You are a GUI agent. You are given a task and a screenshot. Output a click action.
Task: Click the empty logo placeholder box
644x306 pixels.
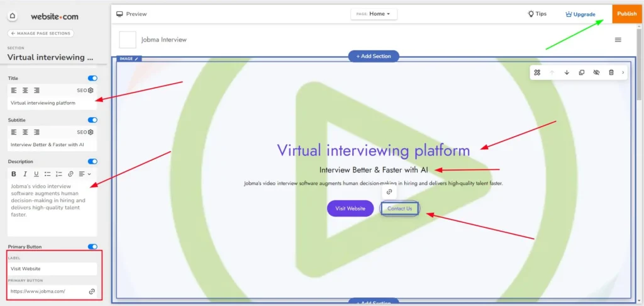click(x=128, y=40)
